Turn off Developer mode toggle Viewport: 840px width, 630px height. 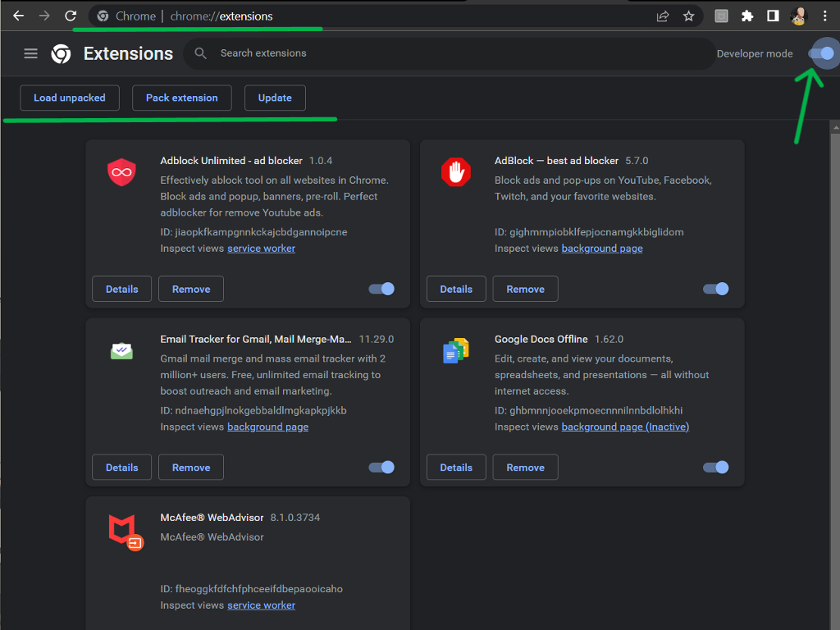(820, 53)
